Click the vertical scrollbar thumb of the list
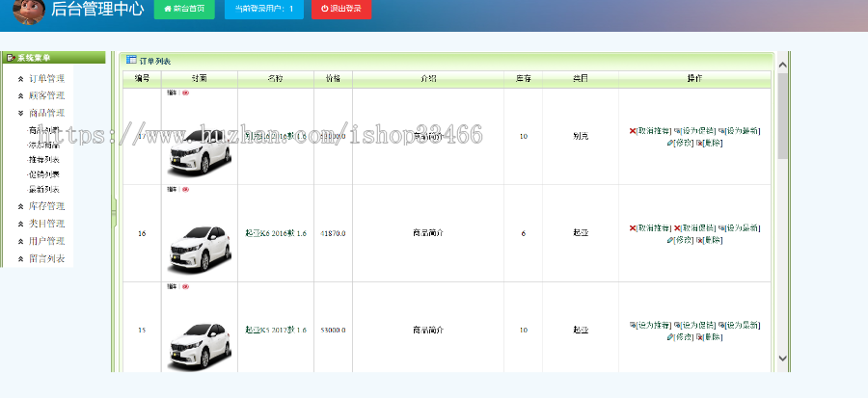The height and width of the screenshot is (398, 868). pyautogui.click(x=782, y=116)
